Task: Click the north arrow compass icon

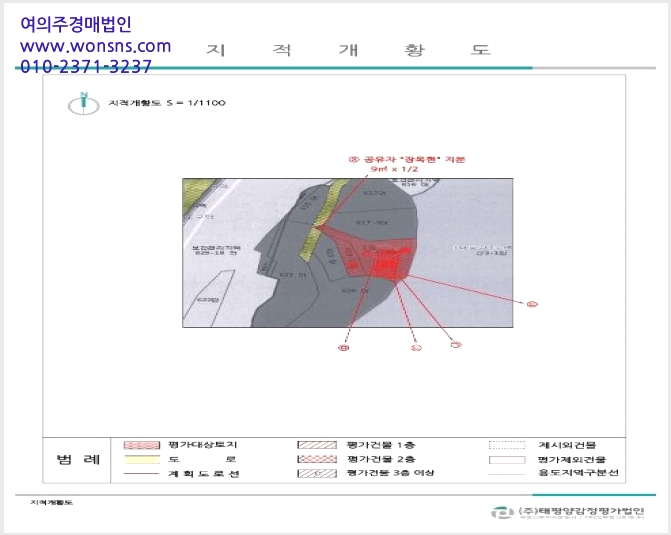Action: point(83,103)
